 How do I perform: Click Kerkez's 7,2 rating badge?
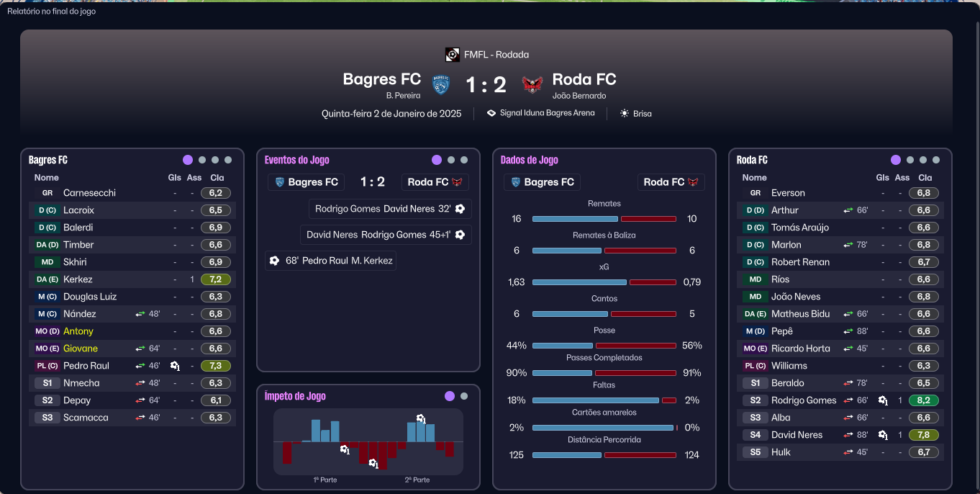pos(216,279)
